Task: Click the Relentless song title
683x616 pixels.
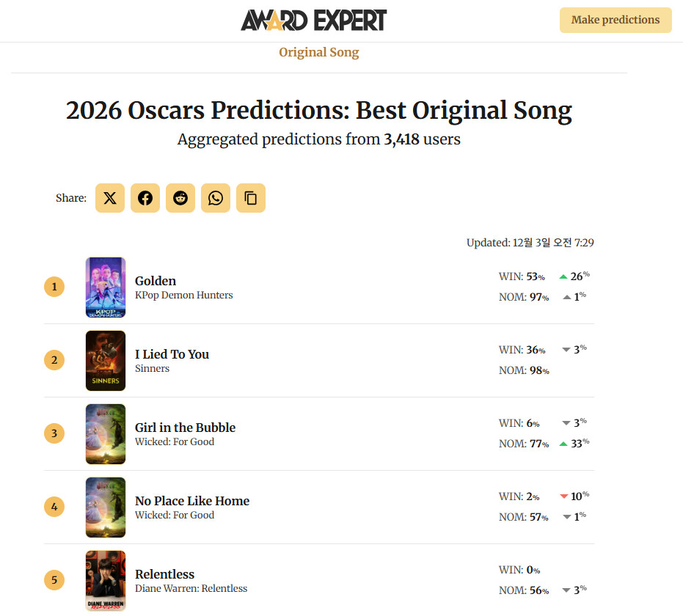Action: click(164, 574)
